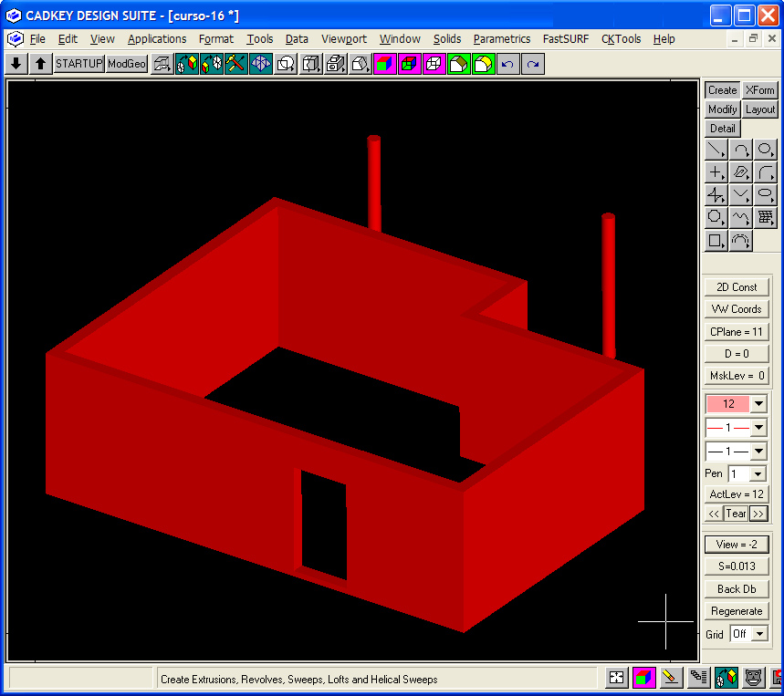The width and height of the screenshot is (784, 696).
Task: Toggle the 2D Const construction mode
Action: tap(736, 287)
